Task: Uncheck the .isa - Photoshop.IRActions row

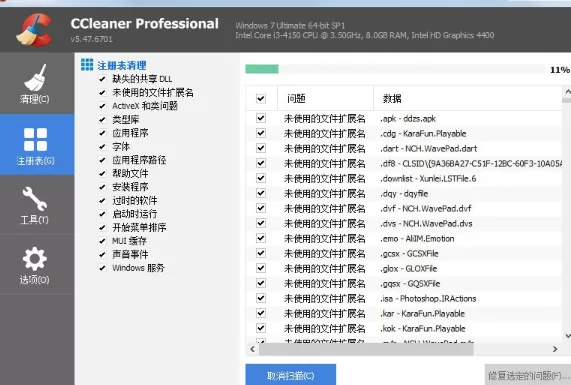Action: tap(261, 298)
